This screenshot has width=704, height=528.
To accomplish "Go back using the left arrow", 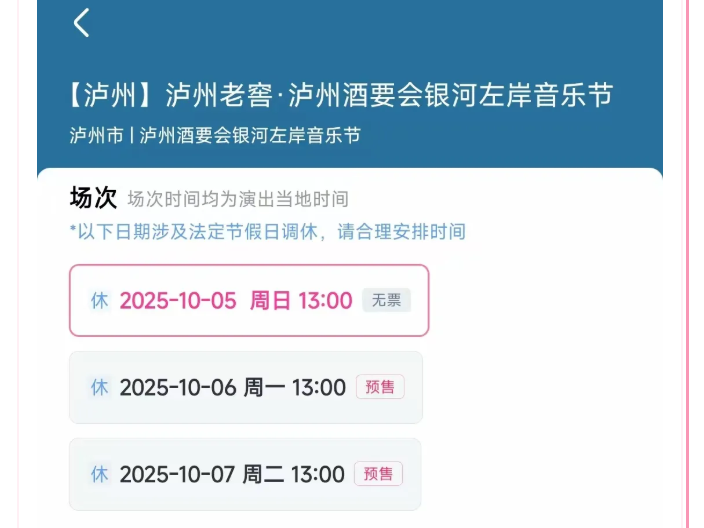I will coord(82,23).
